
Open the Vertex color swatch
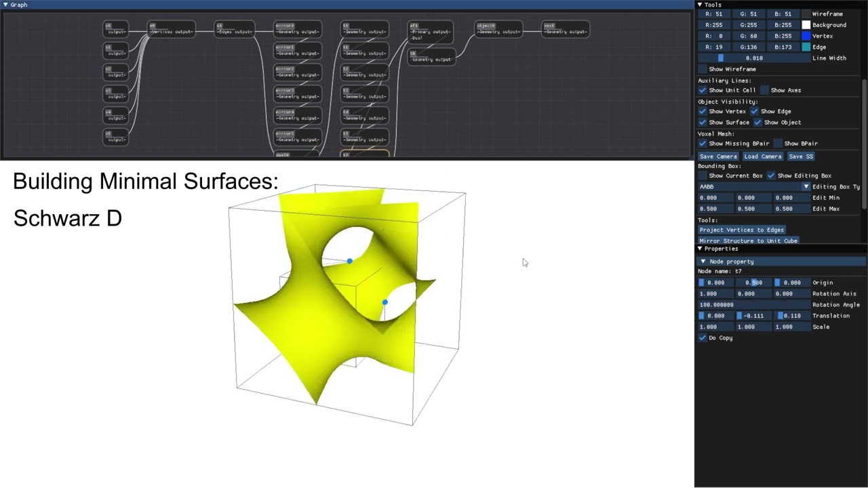click(x=806, y=36)
